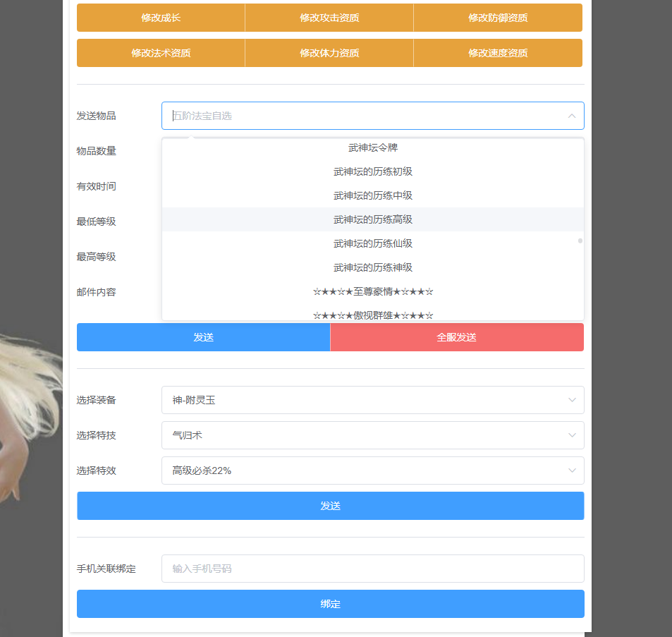Choose 武神坛的历练仙级 item
The width and height of the screenshot is (672, 637).
pyautogui.click(x=372, y=244)
